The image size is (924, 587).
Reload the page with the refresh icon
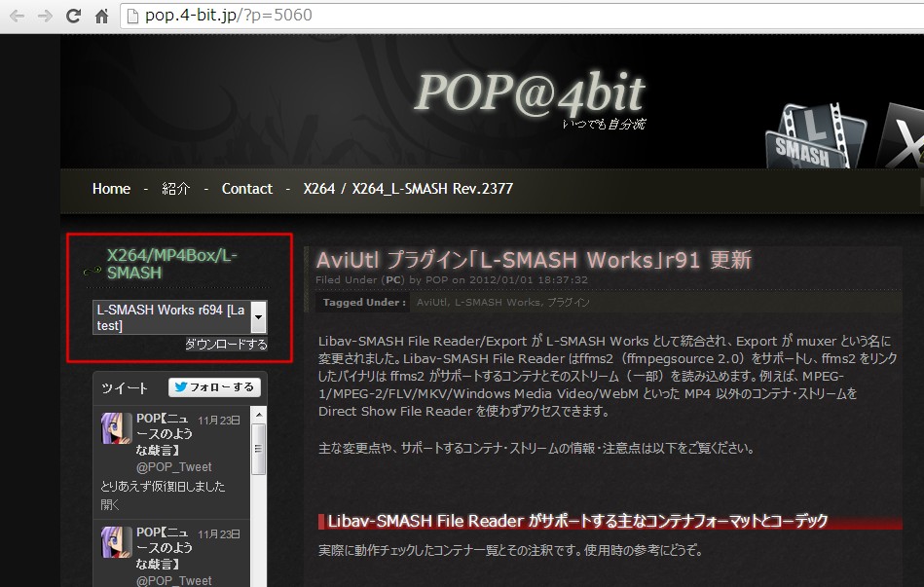click(73, 17)
